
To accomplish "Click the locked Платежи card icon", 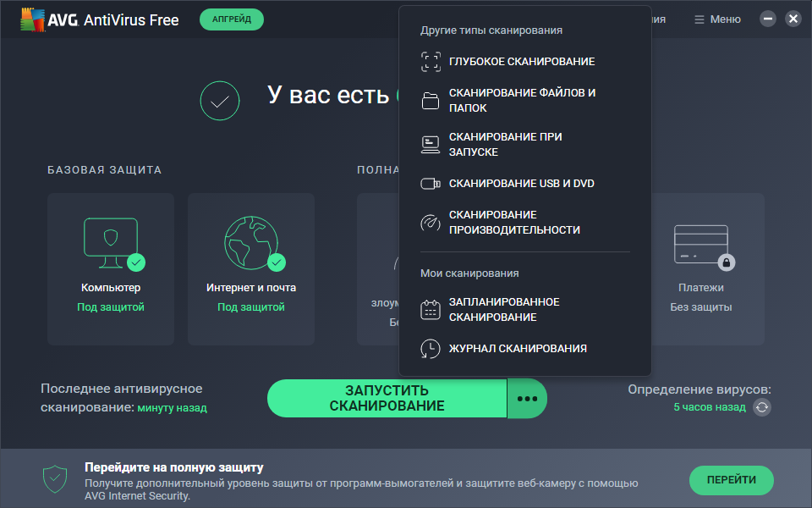I will point(701,246).
